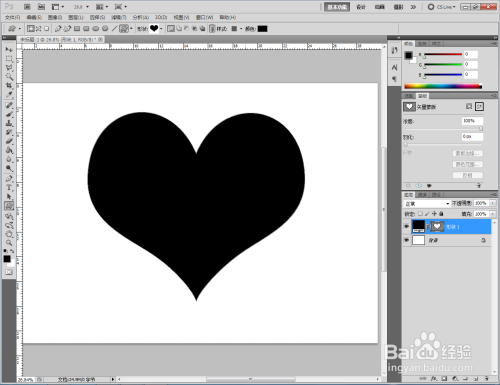Click foreground color swatch in toolbox
The height and width of the screenshot is (385, 500).
point(7,259)
